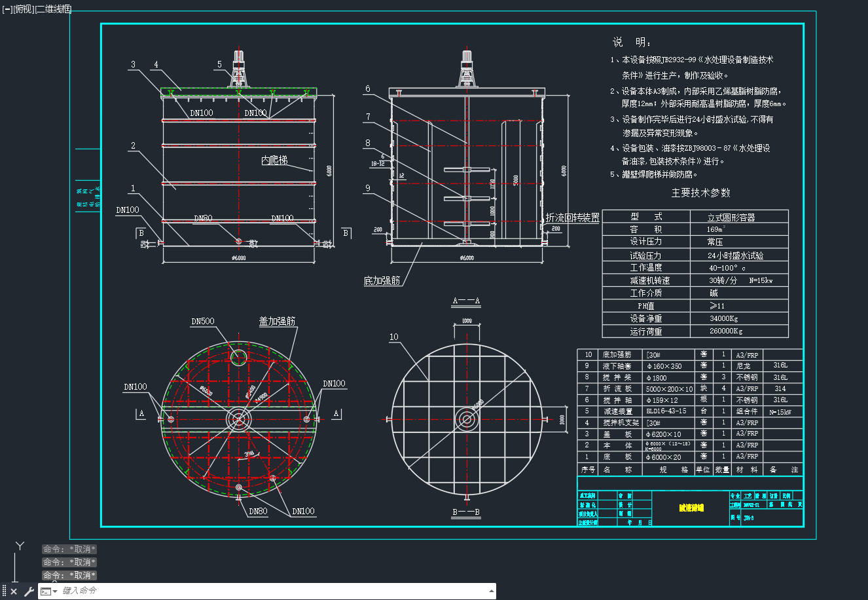Open the [-] viewport controls menu
Image resolution: width=868 pixels, height=600 pixels.
coord(7,9)
